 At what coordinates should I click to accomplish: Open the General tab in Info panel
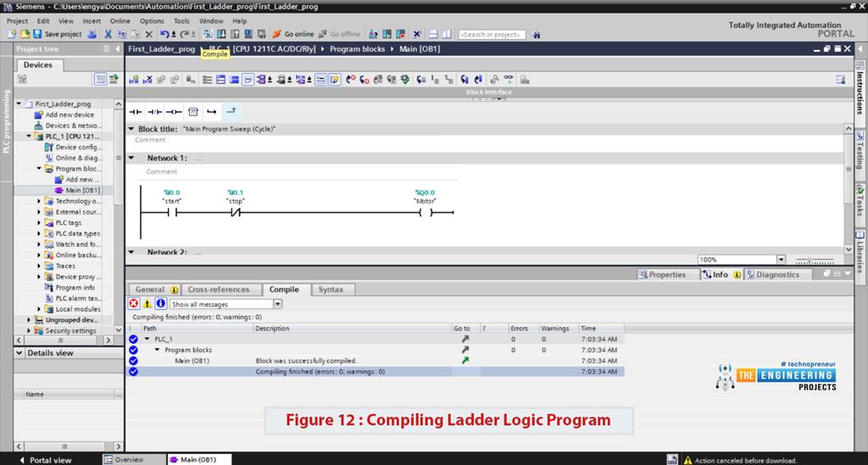pyautogui.click(x=156, y=289)
